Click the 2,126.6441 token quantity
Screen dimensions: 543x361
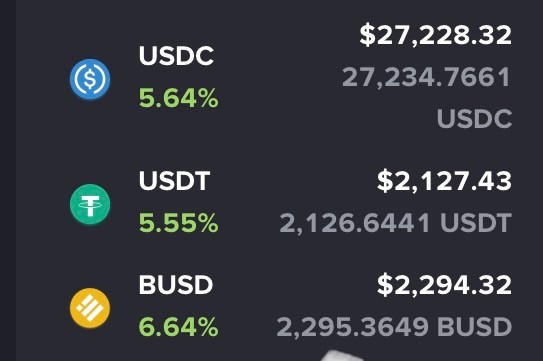click(x=355, y=223)
